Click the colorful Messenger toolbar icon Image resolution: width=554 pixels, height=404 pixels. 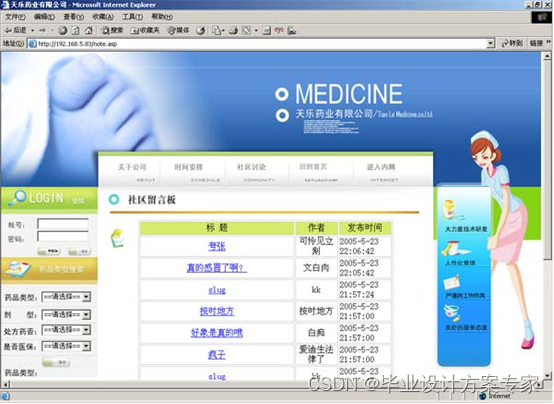[279, 30]
